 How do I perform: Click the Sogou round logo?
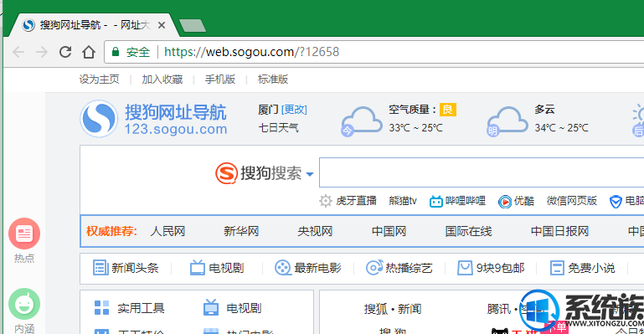pos(99,119)
